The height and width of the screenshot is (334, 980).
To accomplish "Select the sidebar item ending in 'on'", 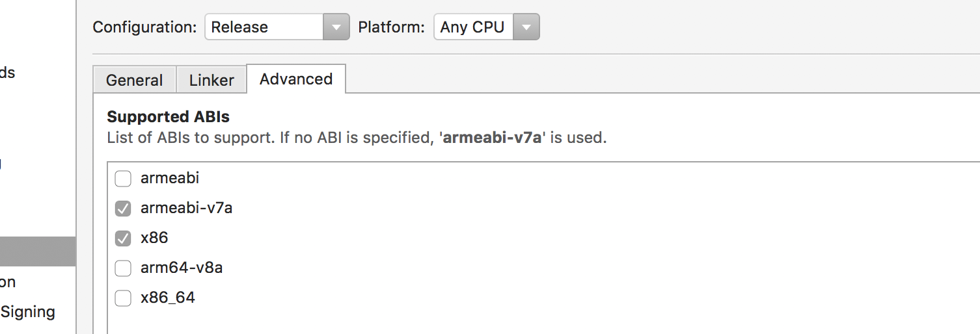I will tap(8, 282).
